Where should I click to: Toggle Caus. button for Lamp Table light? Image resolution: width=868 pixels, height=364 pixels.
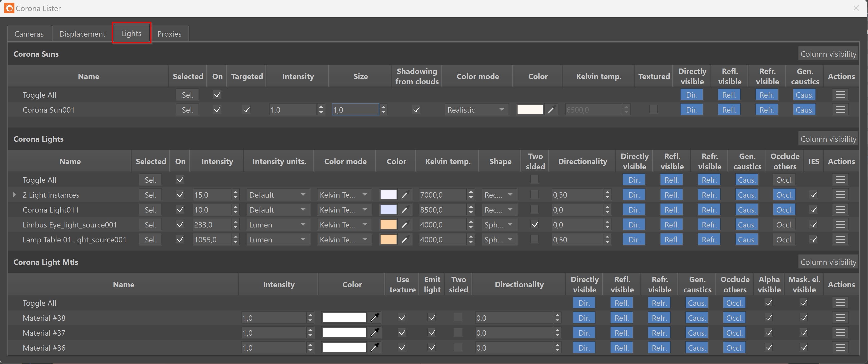(747, 239)
